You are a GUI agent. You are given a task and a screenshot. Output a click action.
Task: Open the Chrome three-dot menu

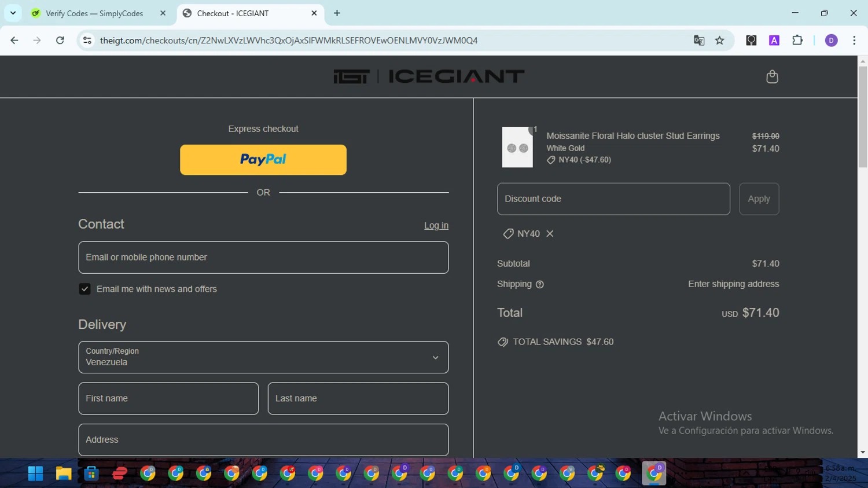click(854, 41)
